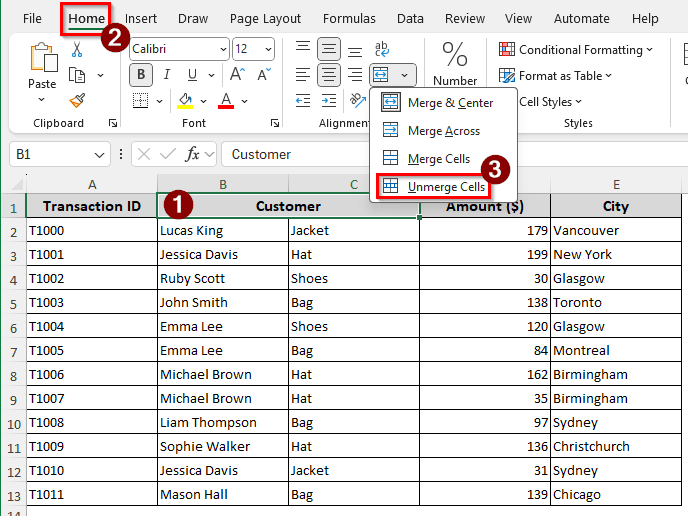Select the merged Customer header cell

[x=288, y=206]
